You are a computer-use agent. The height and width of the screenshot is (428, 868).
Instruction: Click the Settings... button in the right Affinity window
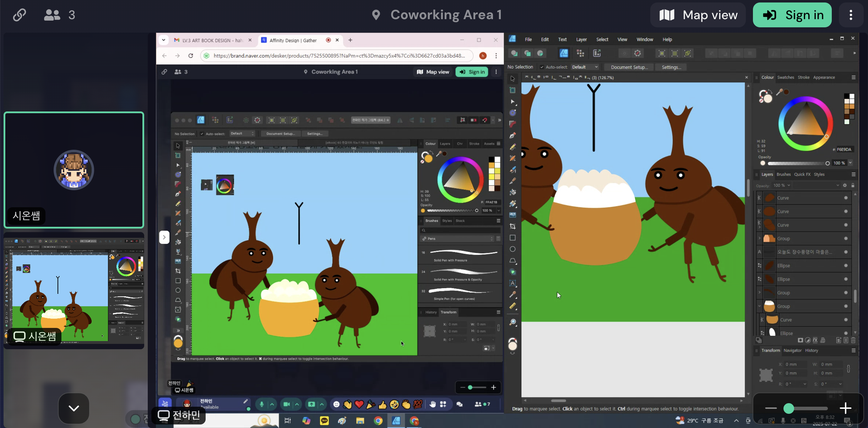671,67
